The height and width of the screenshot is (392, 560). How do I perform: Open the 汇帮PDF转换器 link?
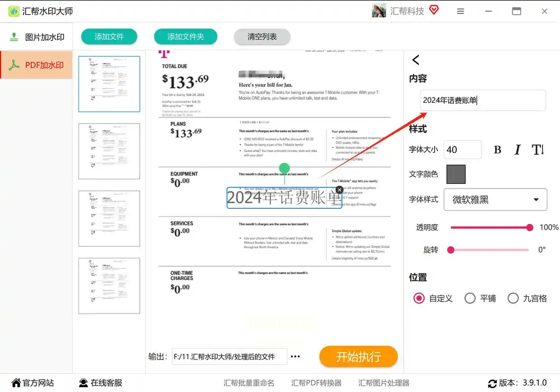(x=317, y=383)
